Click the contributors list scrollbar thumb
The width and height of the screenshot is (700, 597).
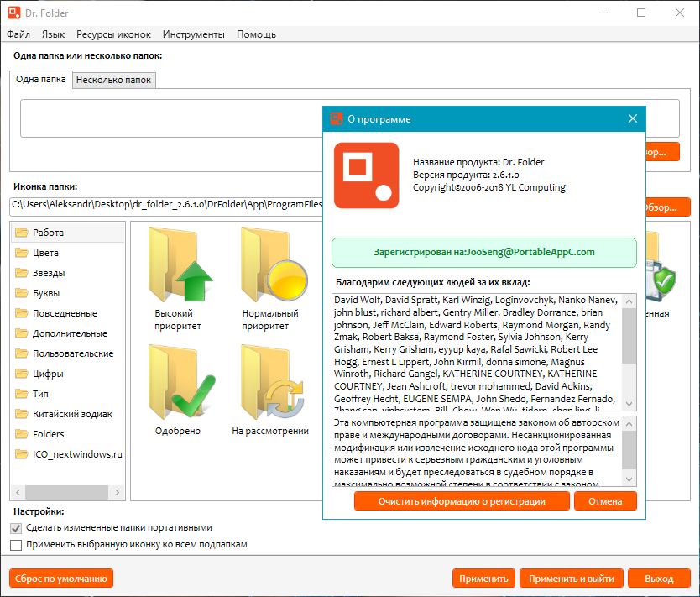[x=629, y=336]
